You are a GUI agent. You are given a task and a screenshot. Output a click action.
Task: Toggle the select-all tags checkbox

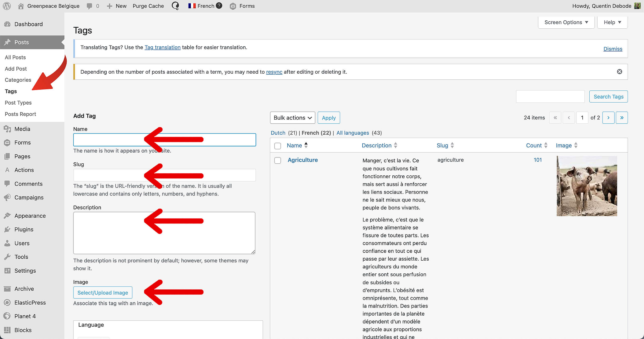tap(277, 146)
